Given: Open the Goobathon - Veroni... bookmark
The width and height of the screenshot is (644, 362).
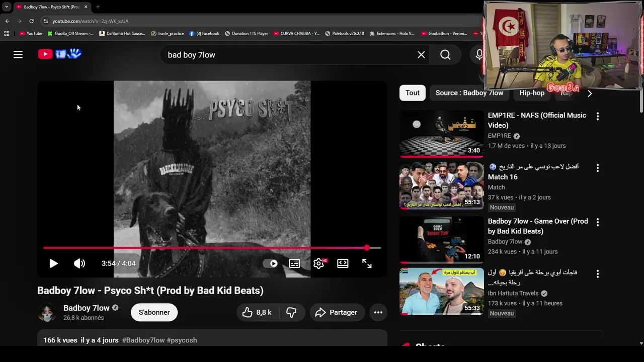Looking at the screenshot, I should (444, 34).
